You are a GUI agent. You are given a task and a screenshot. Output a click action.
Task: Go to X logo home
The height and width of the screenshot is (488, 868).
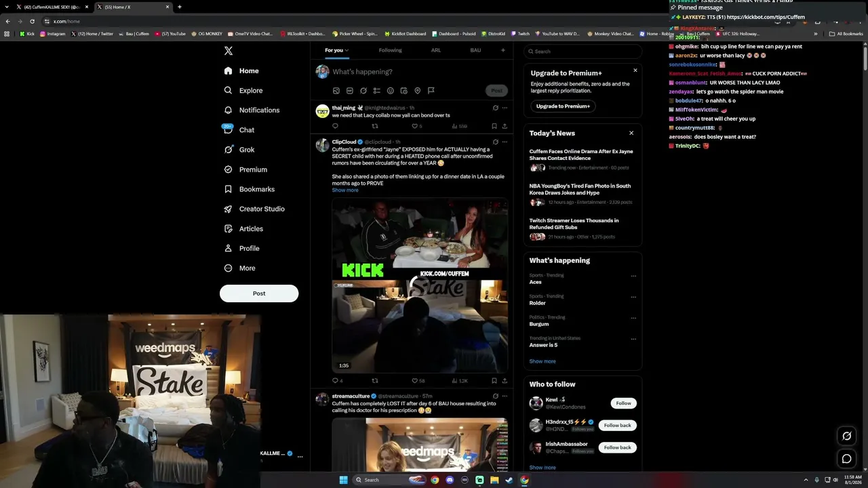click(x=229, y=51)
